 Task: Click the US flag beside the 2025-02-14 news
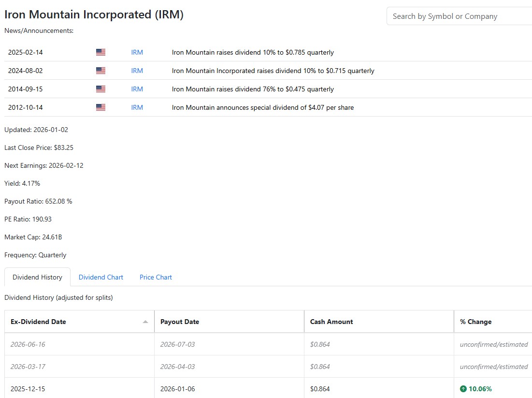tap(101, 52)
